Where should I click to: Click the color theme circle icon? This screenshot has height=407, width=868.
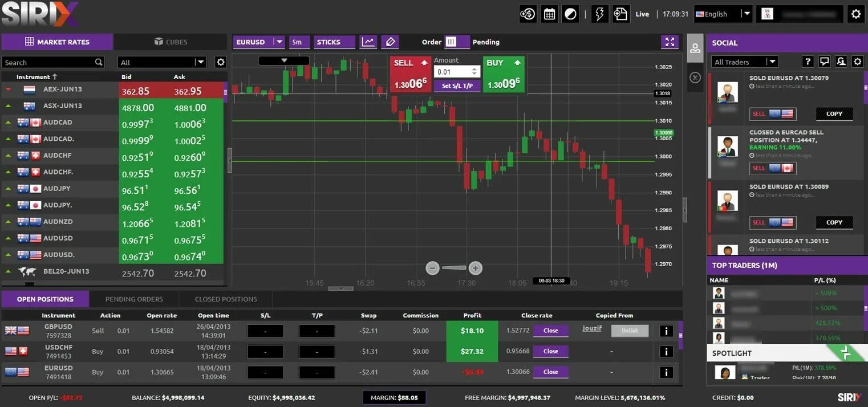coord(570,14)
